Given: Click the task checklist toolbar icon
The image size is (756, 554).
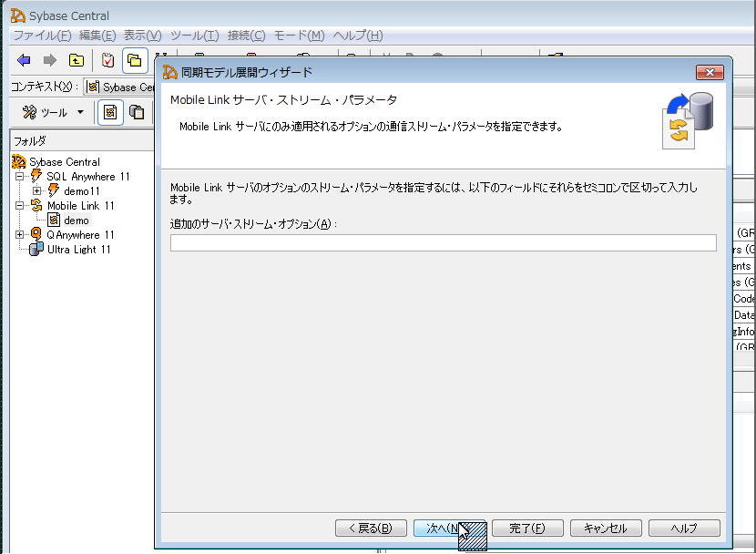Looking at the screenshot, I should pos(107,61).
